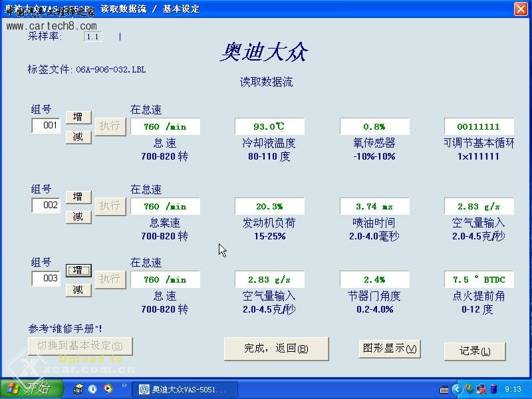532x399 pixels.
Task: Click the 2.83 g/s value in group 002
Action: [x=479, y=206]
